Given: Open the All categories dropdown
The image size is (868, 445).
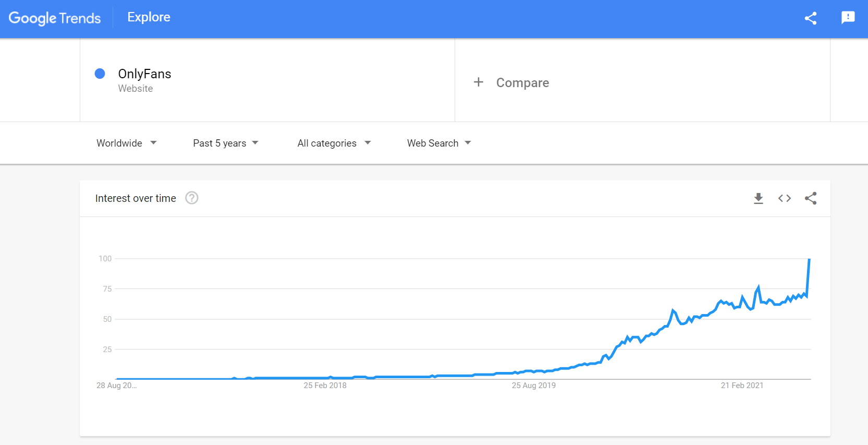Looking at the screenshot, I should click(334, 143).
